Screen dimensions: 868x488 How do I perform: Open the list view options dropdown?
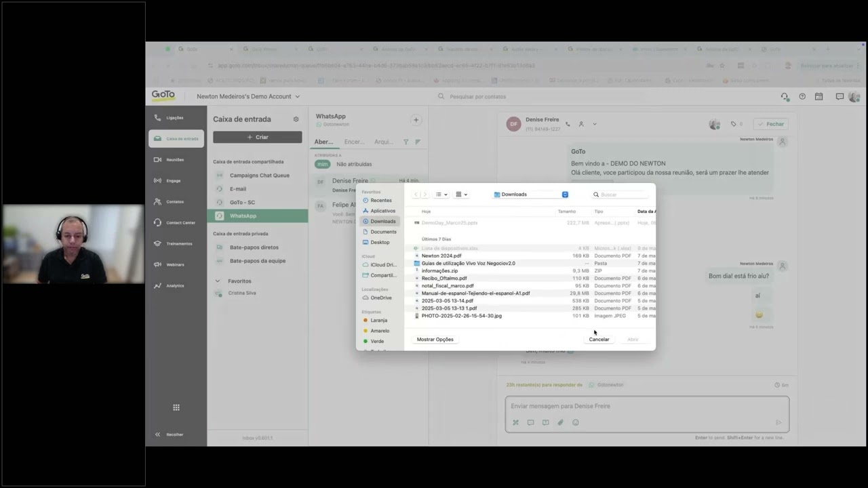click(x=441, y=195)
